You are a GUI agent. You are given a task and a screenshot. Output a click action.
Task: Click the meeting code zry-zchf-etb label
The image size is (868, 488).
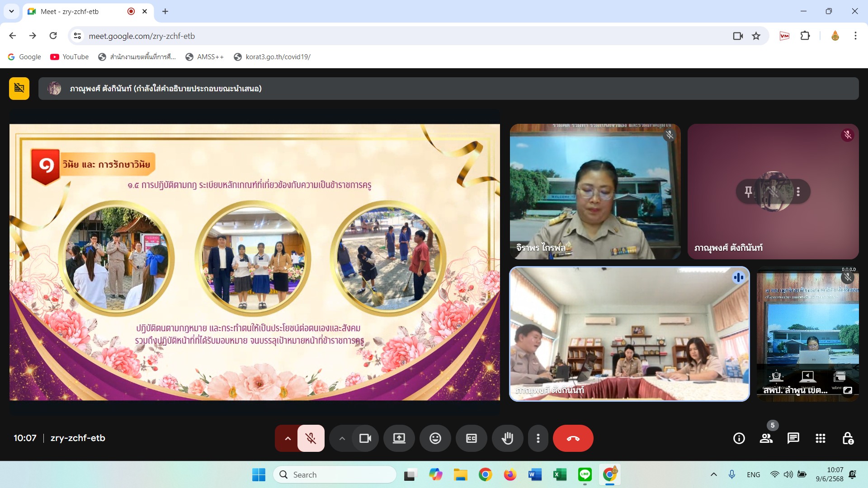coord(78,438)
